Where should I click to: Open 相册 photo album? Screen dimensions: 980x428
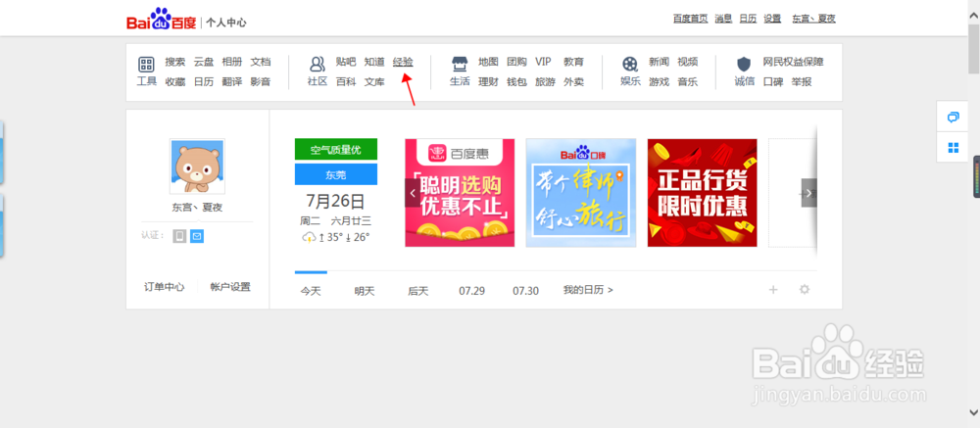click(232, 62)
